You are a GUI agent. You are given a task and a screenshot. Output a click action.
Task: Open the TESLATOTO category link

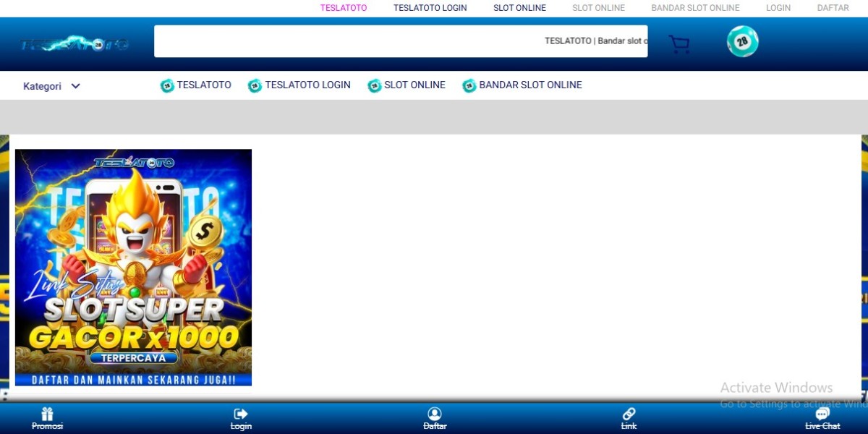point(204,85)
